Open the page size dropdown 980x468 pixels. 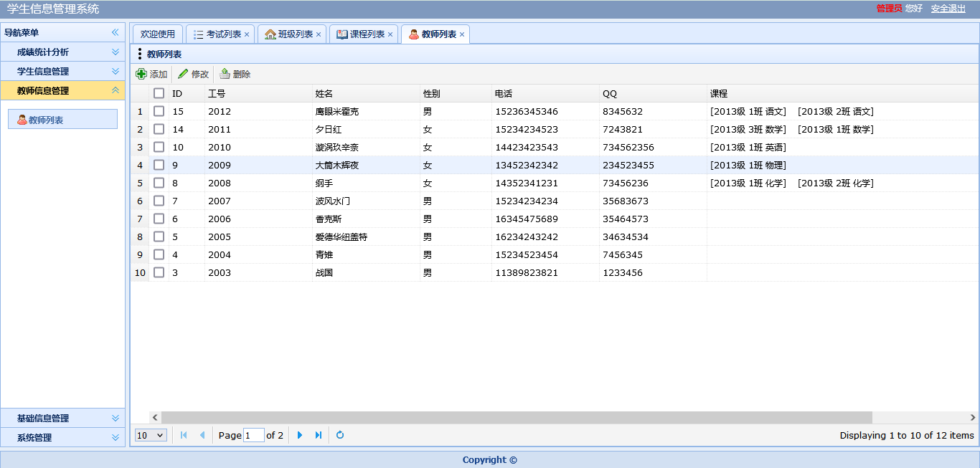tap(151, 435)
